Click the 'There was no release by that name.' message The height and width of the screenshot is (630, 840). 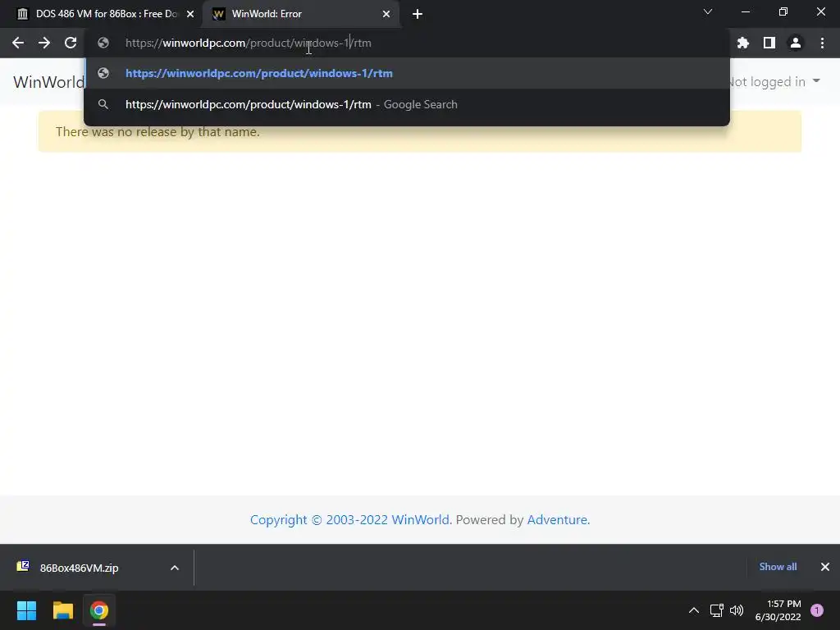(x=157, y=132)
